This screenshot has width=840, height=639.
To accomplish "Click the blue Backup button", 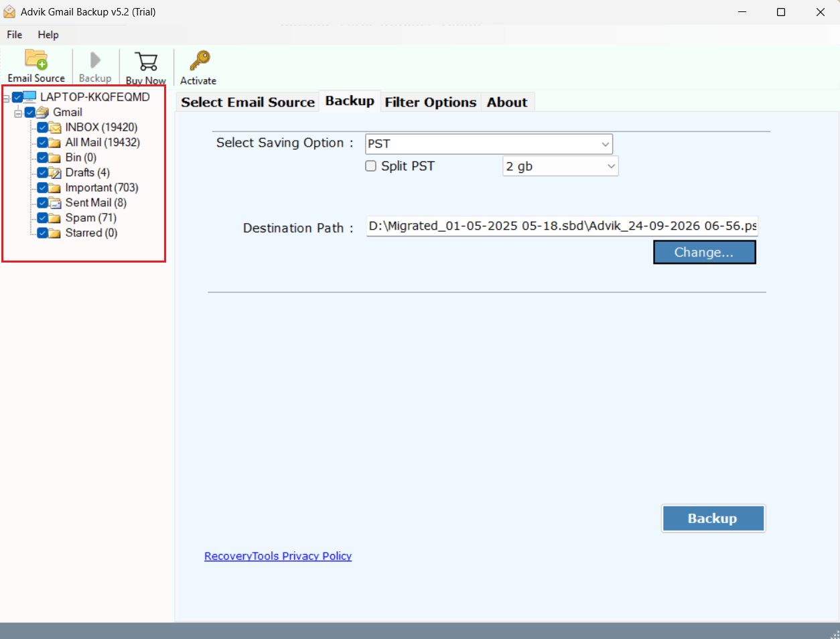I will (x=713, y=518).
